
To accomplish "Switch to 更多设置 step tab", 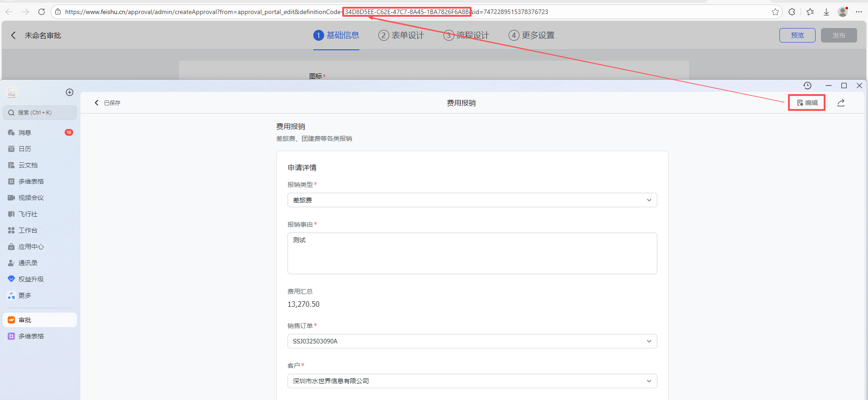I will pyautogui.click(x=532, y=35).
